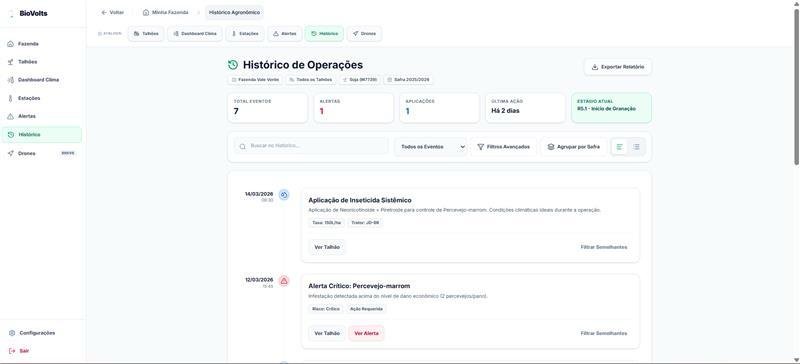Open Estações in the sidebar
Screen dimensions: 800x364
(41, 98)
